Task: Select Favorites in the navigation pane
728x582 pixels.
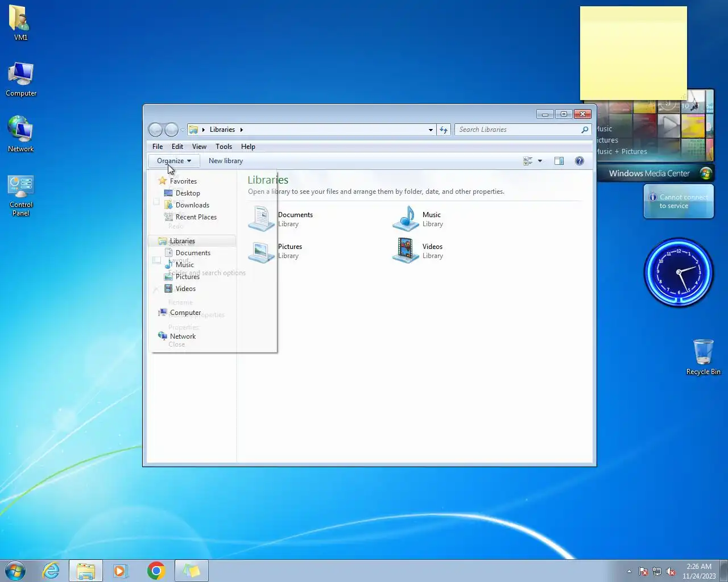Action: coord(183,181)
